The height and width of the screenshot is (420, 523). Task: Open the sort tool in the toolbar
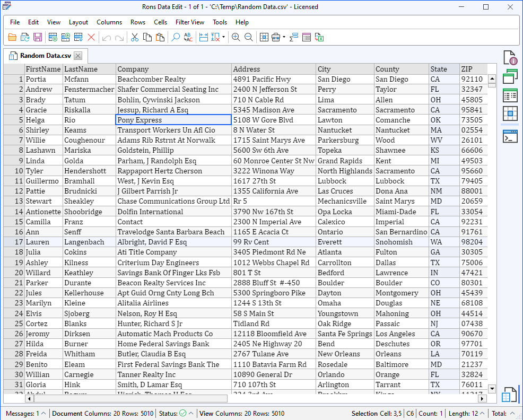tap(293, 37)
